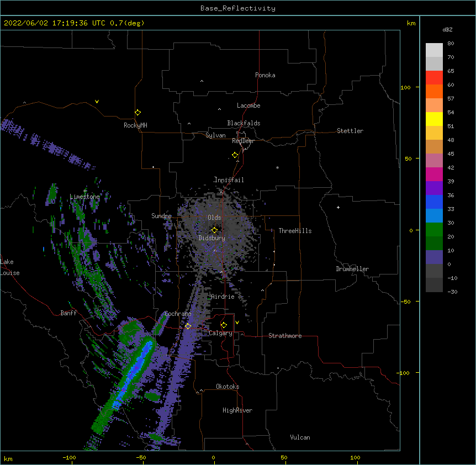Screen dimensions: 476x465
Task: Click the Strathmore town label
Action: click(285, 336)
